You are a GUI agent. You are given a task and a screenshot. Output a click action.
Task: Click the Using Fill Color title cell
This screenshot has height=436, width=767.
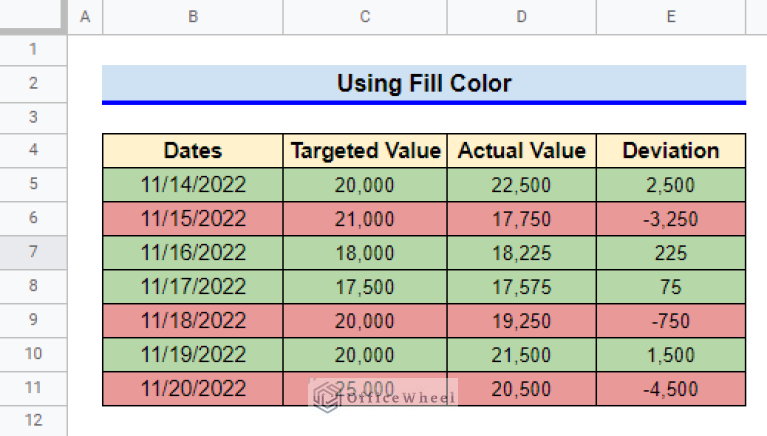[x=424, y=83]
